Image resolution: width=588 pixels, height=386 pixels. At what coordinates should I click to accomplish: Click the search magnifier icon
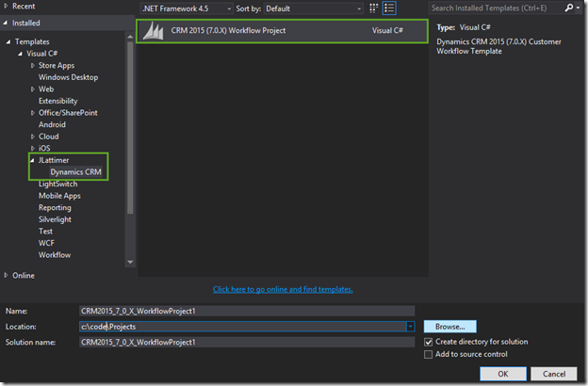click(x=569, y=8)
